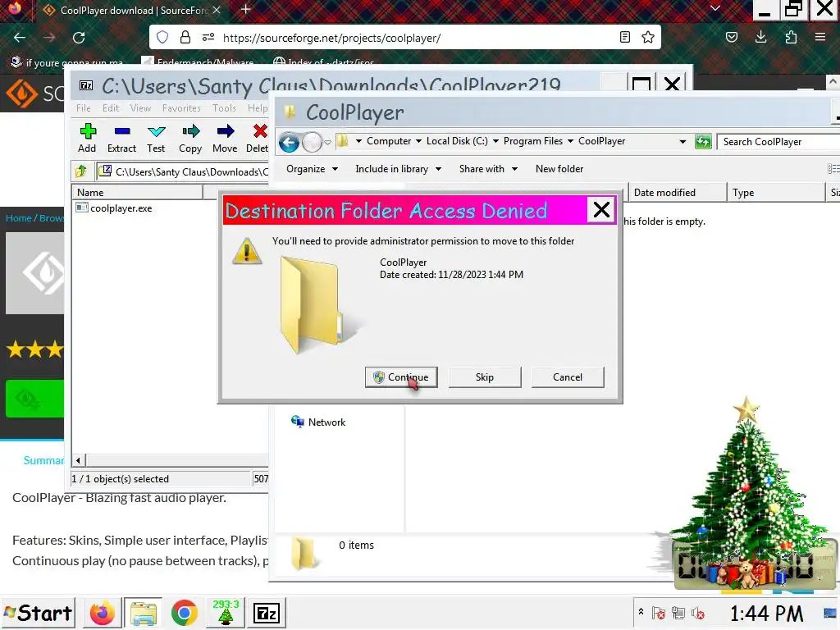Click Skip in the access denied dialog
Image resolution: width=840 pixels, height=630 pixels.
point(484,377)
